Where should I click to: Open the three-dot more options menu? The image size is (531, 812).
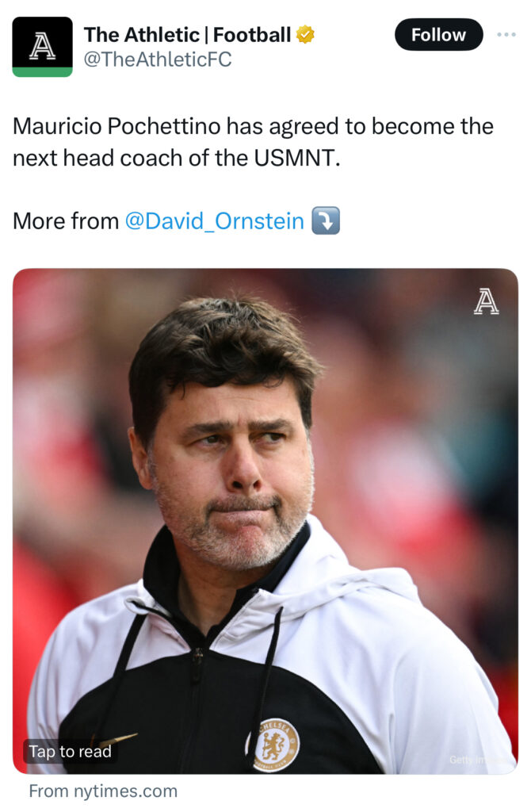(x=506, y=34)
